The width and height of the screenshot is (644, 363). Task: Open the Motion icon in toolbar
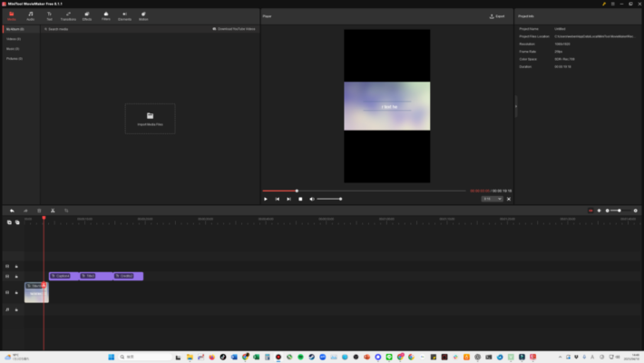(x=143, y=15)
